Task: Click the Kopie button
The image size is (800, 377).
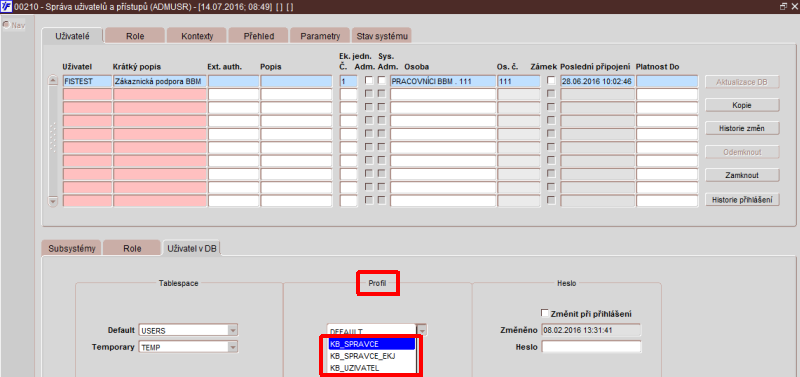Action: pos(742,105)
